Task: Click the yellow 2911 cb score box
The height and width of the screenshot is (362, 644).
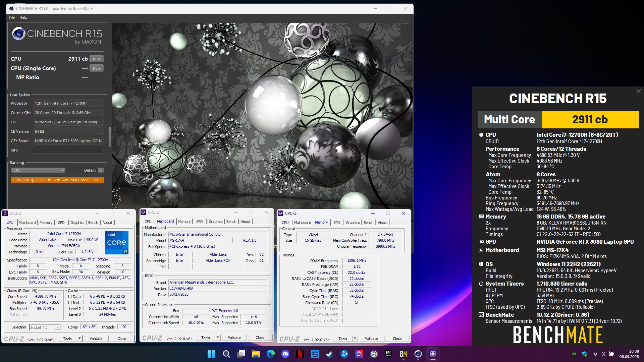Action: [x=590, y=120]
